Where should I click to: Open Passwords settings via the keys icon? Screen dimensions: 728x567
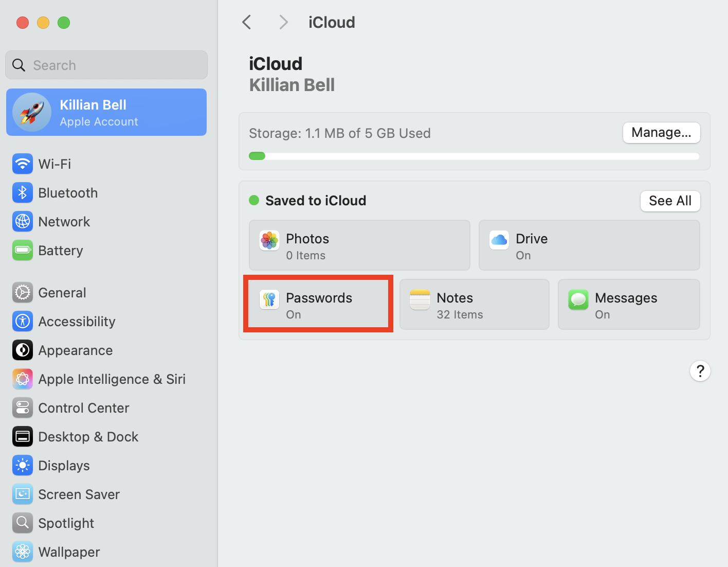coord(269,299)
